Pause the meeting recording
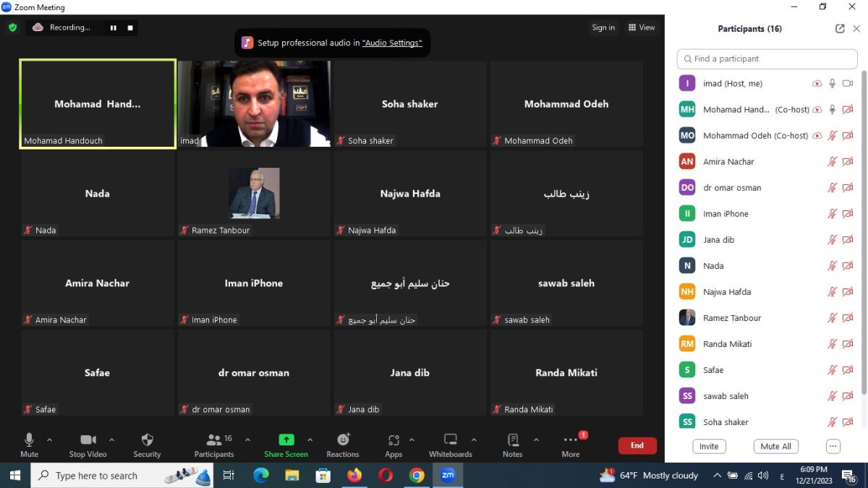This screenshot has width=868, height=488. [114, 27]
